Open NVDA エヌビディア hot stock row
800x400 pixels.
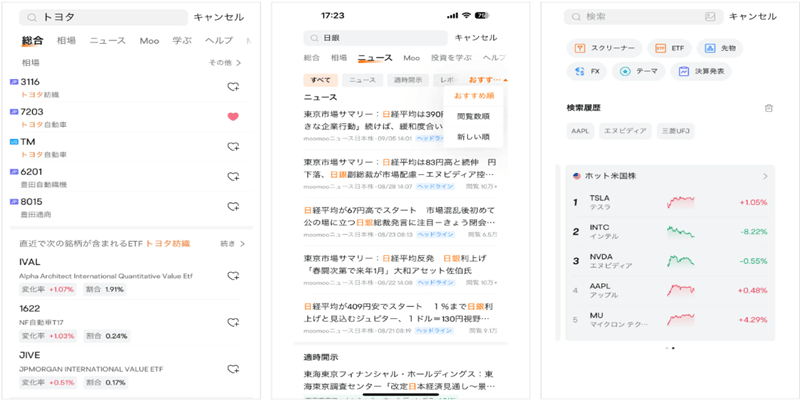[670, 261]
